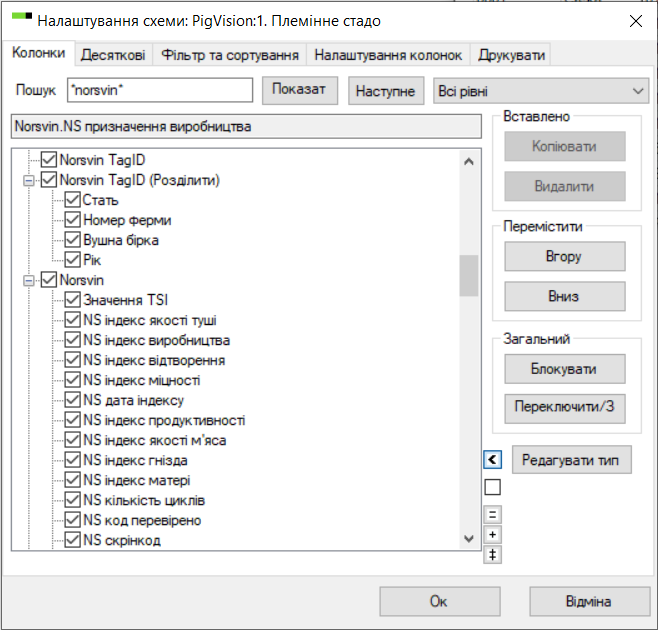
Task: Select the NS кількість циклів row
Action: pos(144,500)
